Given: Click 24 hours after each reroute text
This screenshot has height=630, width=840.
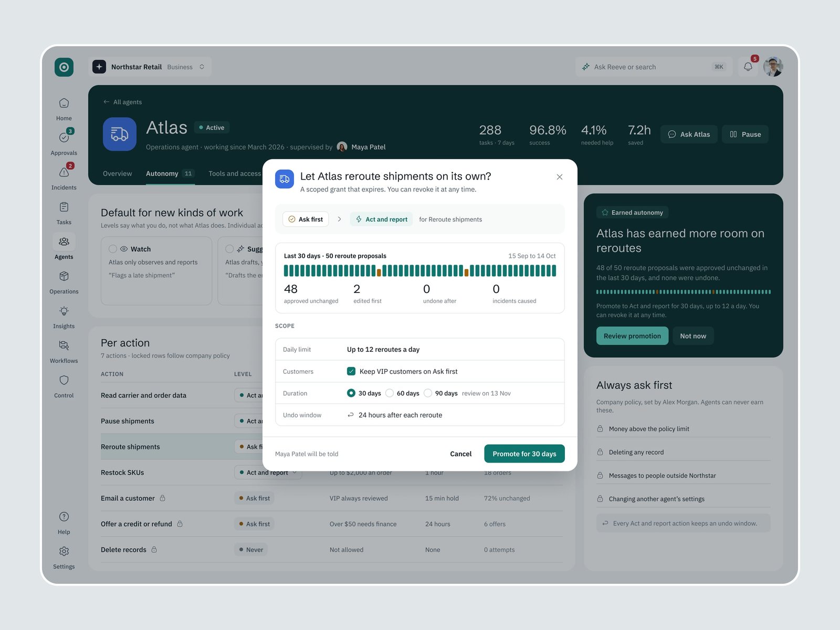Looking at the screenshot, I should coord(400,415).
